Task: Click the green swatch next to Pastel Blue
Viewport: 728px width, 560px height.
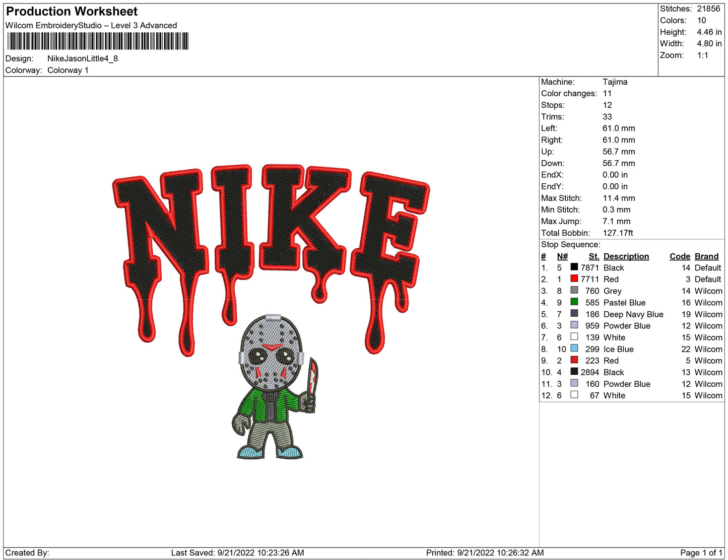Action: click(574, 302)
